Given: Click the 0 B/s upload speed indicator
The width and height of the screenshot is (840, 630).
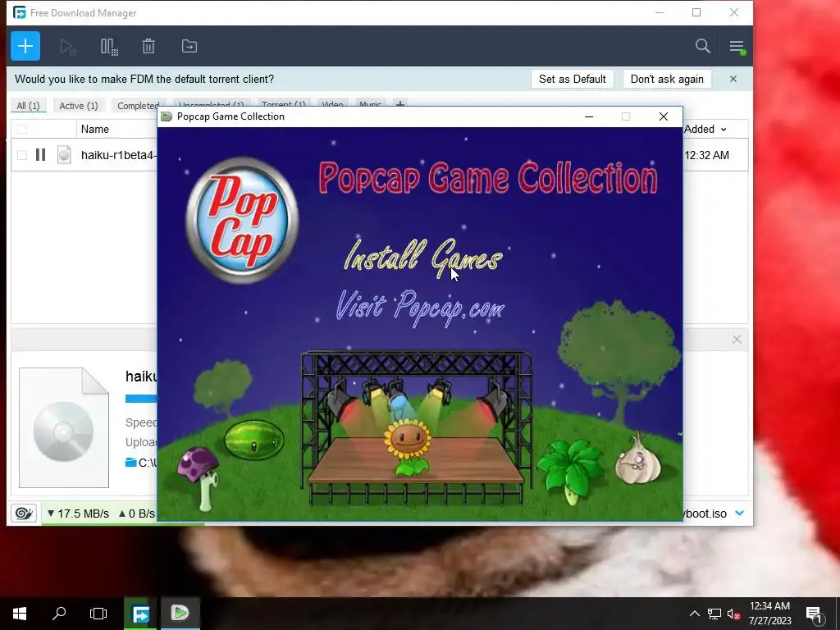Looking at the screenshot, I should pyautogui.click(x=136, y=514).
